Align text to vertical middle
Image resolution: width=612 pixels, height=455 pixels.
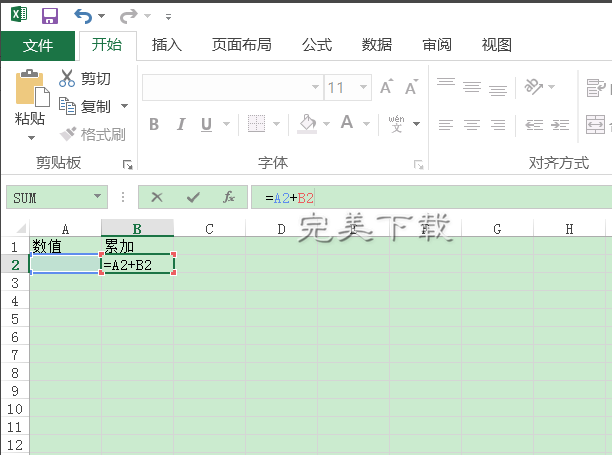point(471,87)
